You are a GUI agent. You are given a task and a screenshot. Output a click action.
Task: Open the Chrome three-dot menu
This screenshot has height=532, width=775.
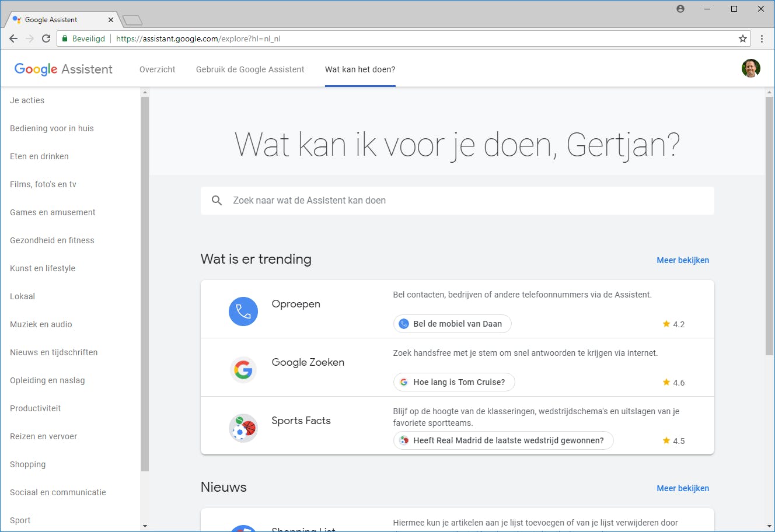762,38
